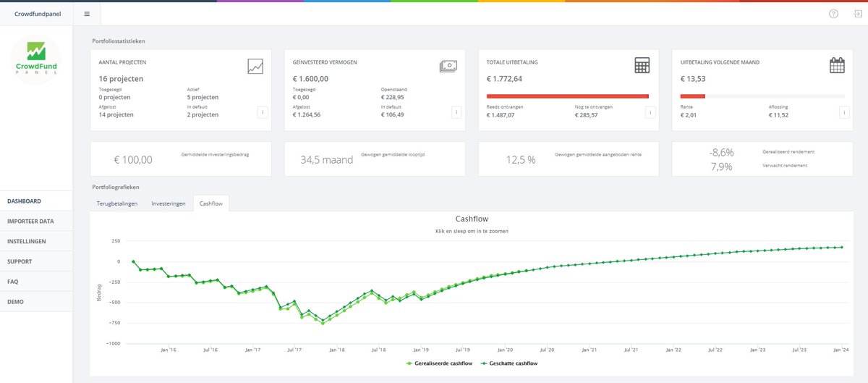Screen dimensions: 868x383
Task: Open info button in Totale Uitbetaling card
Action: 650,112
